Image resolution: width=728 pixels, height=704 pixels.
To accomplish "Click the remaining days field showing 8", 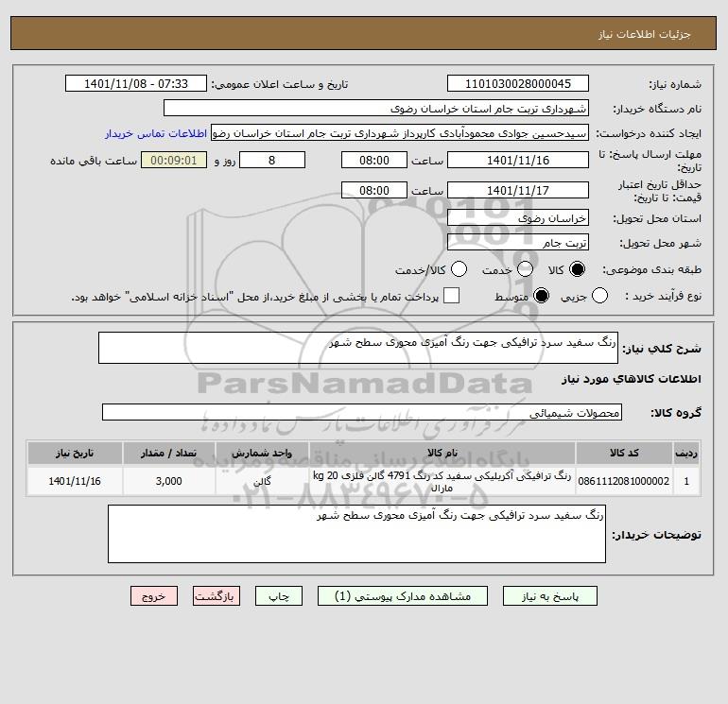I will click(x=272, y=160).
